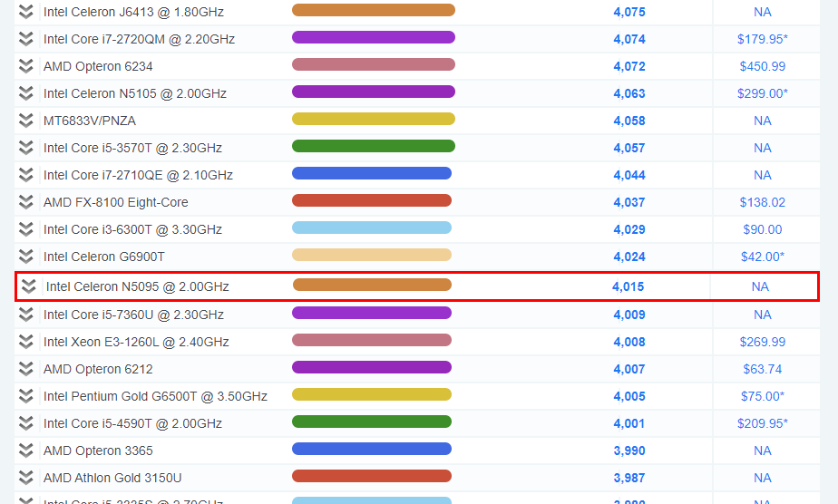Expand the AMD Opteron 6212 chevron
The width and height of the screenshot is (838, 504).
click(x=25, y=369)
